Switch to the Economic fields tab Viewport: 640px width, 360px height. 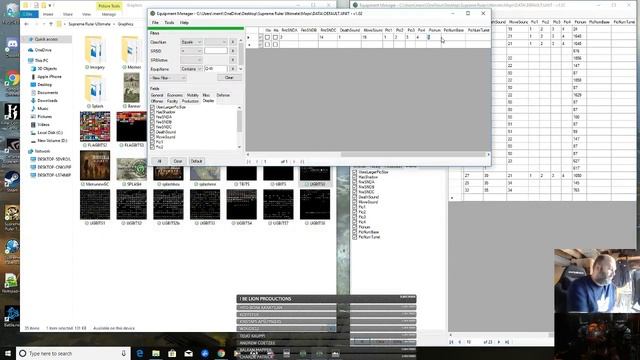pyautogui.click(x=175, y=95)
